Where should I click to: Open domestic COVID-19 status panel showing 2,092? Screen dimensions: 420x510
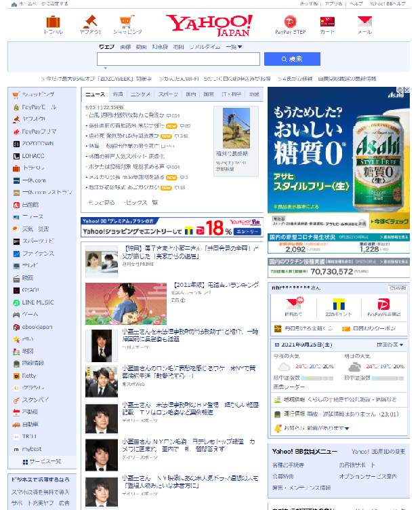point(339,243)
